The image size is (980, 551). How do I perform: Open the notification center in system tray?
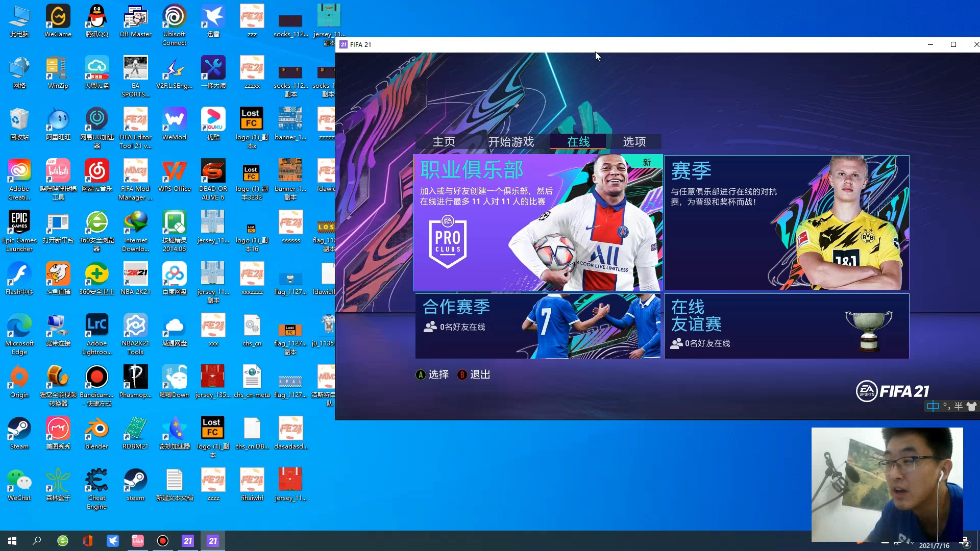(x=965, y=542)
